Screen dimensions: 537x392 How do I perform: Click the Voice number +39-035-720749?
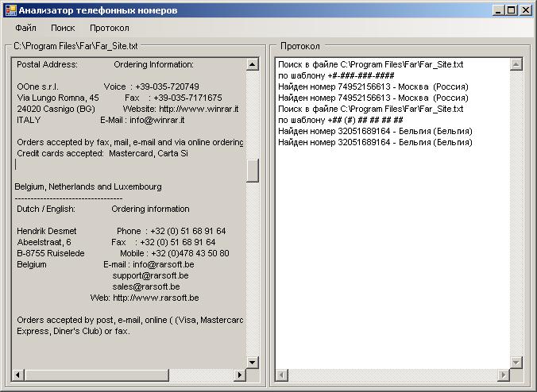click(167, 86)
